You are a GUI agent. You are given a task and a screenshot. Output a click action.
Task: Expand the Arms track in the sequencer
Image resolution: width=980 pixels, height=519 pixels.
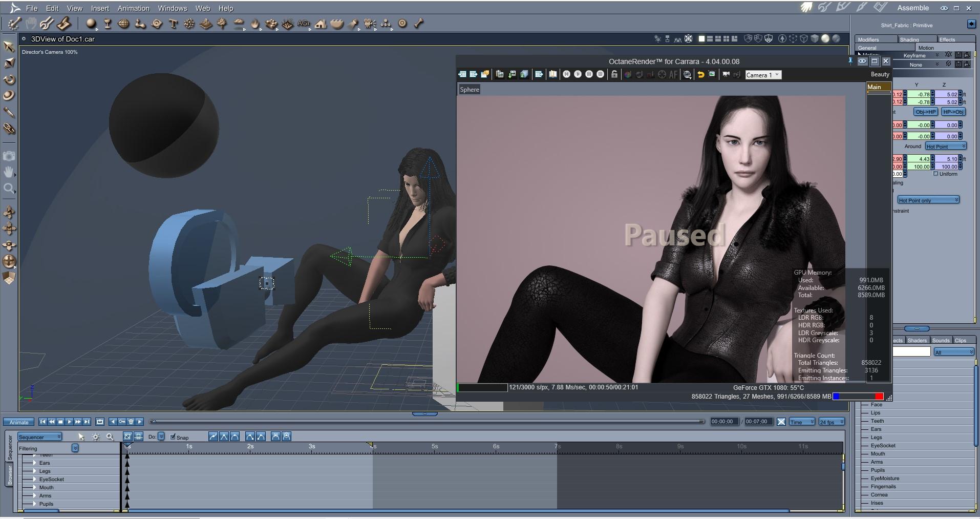tap(34, 495)
